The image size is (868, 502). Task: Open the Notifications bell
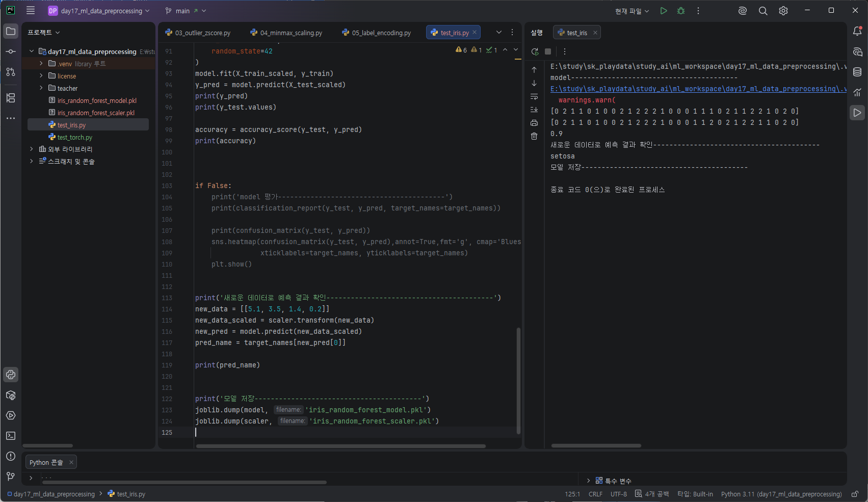point(857,31)
